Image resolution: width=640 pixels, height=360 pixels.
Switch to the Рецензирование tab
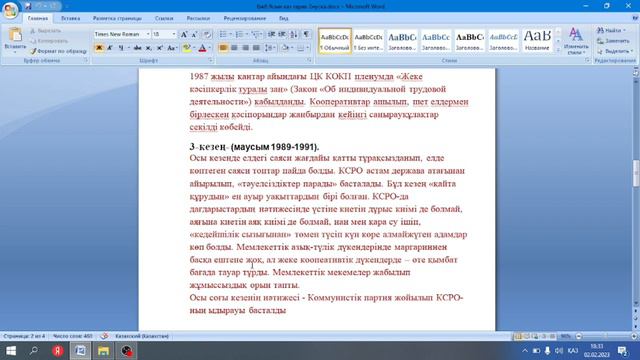coord(244,18)
